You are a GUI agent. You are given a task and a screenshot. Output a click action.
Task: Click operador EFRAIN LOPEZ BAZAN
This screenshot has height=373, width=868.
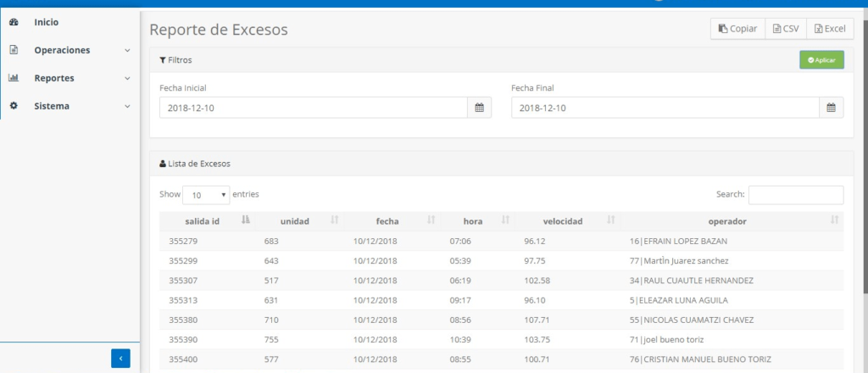pos(679,242)
